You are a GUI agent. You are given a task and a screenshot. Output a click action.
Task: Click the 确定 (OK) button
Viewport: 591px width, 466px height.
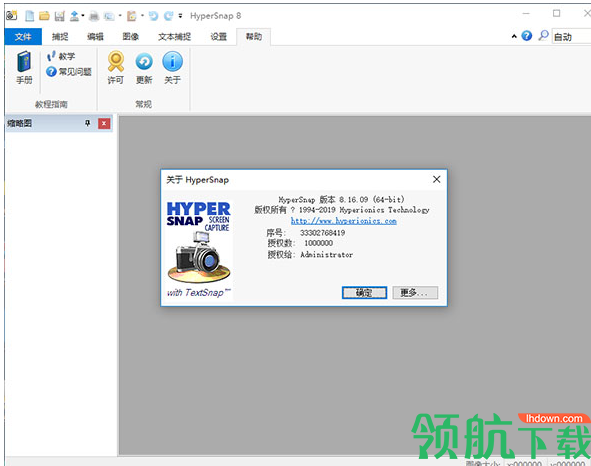pyautogui.click(x=364, y=293)
